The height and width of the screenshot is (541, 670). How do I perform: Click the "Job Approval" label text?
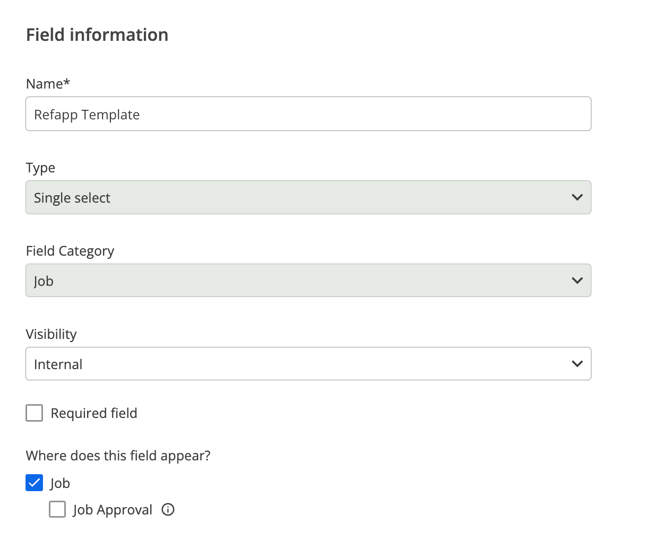pyautogui.click(x=112, y=510)
